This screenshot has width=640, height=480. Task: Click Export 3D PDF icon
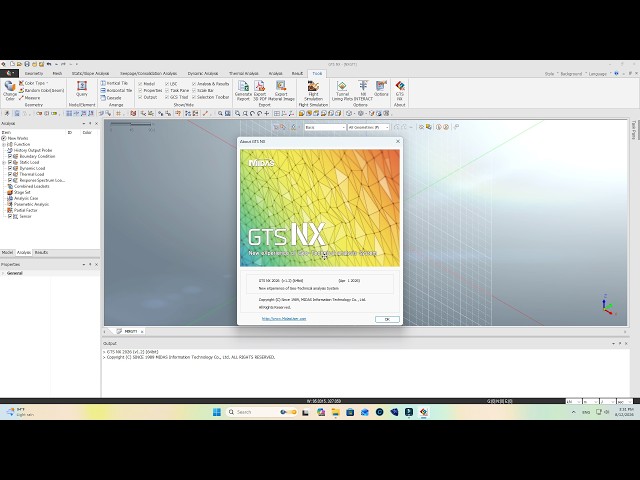pos(260,90)
